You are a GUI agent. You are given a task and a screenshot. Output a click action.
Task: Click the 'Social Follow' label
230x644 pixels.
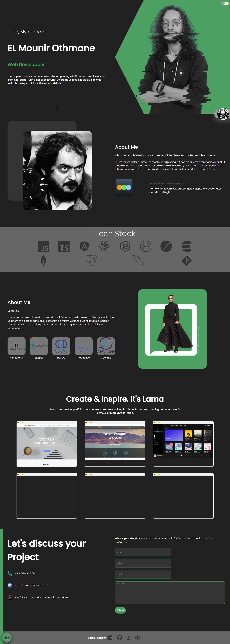[97, 638]
